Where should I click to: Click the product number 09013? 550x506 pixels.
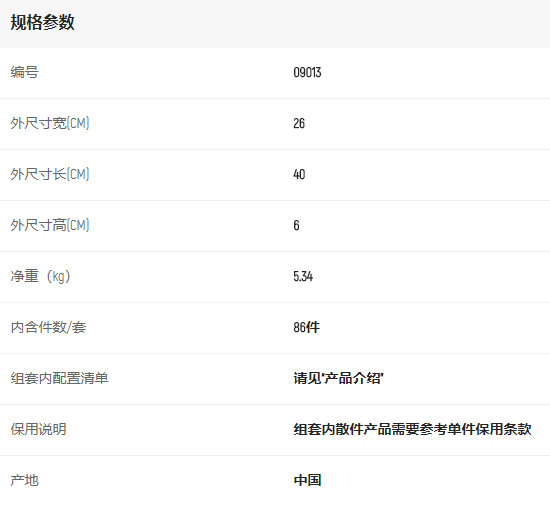307,73
